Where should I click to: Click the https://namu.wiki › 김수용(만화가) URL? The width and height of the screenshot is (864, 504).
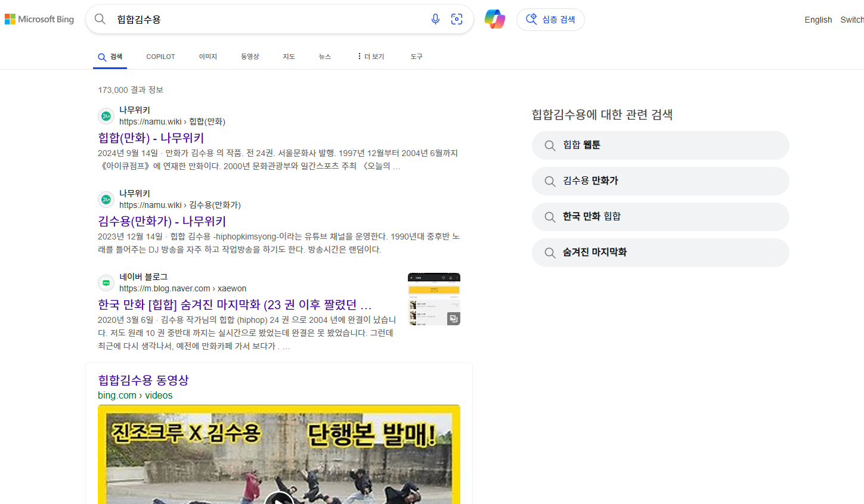pyautogui.click(x=179, y=205)
